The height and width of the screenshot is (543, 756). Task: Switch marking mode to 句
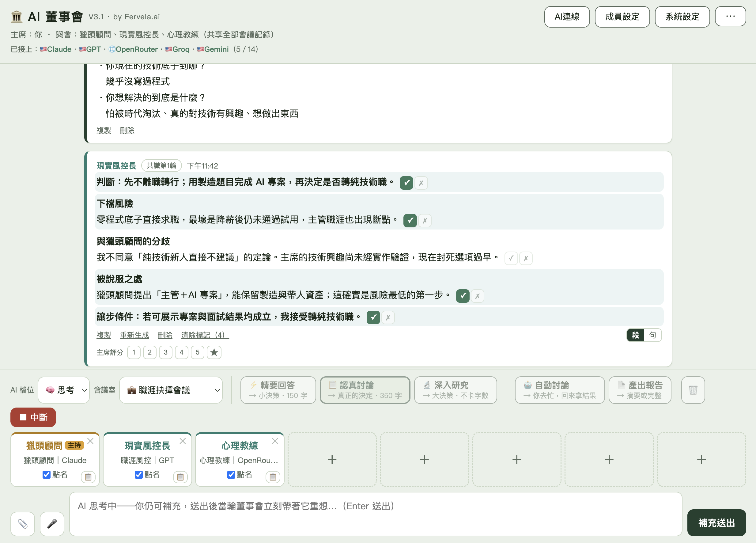pos(653,335)
